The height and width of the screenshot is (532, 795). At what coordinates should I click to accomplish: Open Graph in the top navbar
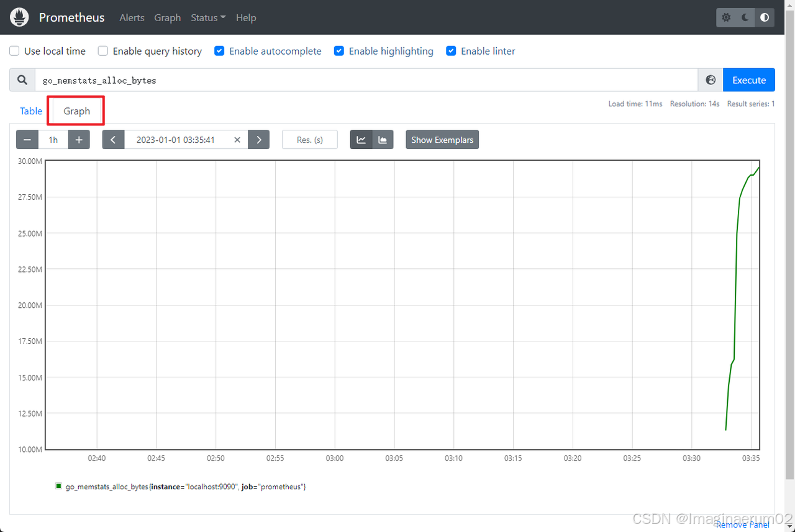pos(167,17)
